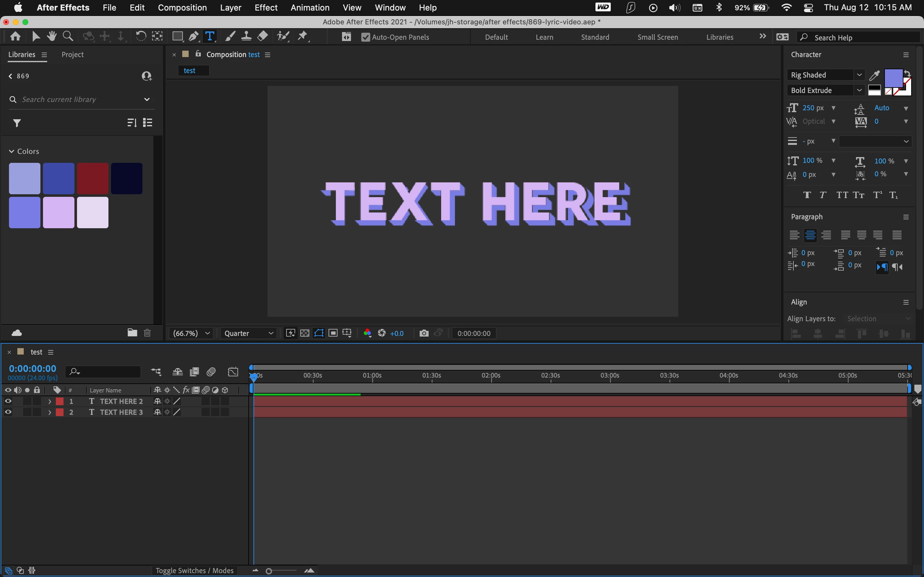This screenshot has height=577, width=924.
Task: Open the Animation menu
Action: (310, 8)
